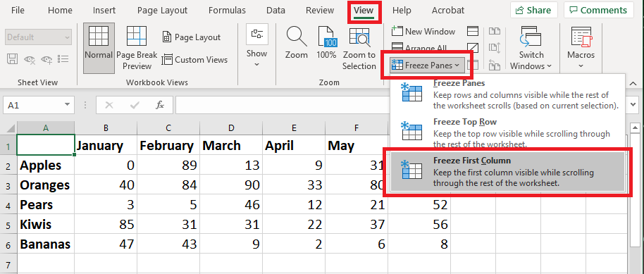Click the Bananas row label
Viewport: 644px width, 274px height.
pyautogui.click(x=46, y=244)
